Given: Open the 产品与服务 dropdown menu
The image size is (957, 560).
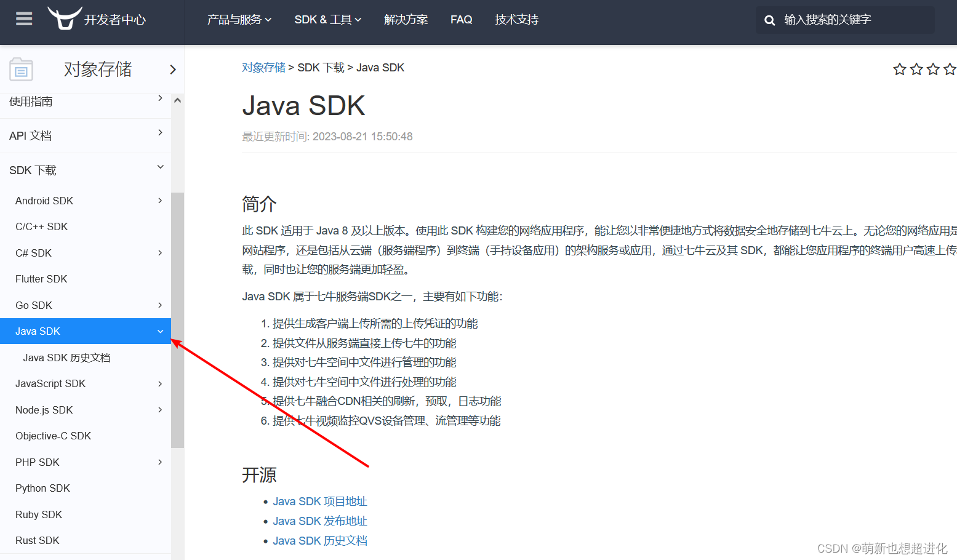Looking at the screenshot, I should [239, 20].
